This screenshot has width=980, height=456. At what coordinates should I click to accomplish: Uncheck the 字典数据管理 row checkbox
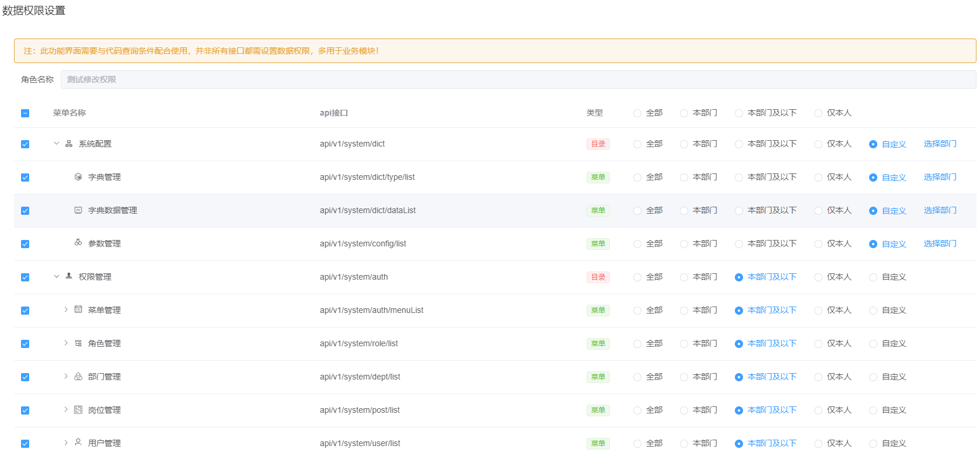(x=25, y=211)
